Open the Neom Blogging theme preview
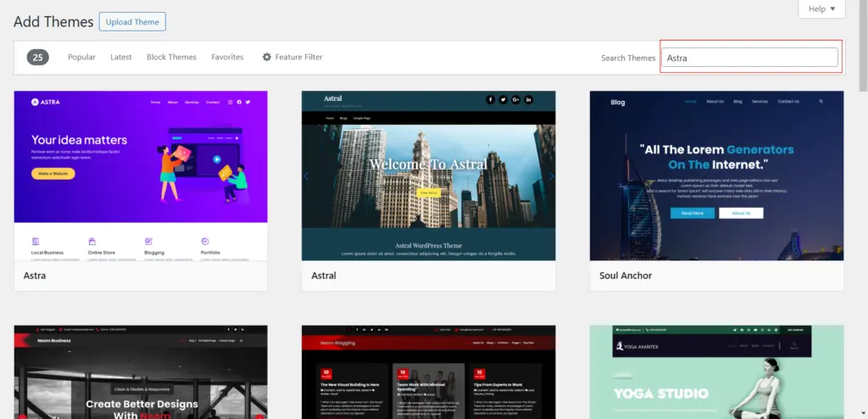The image size is (868, 419). coord(428,372)
